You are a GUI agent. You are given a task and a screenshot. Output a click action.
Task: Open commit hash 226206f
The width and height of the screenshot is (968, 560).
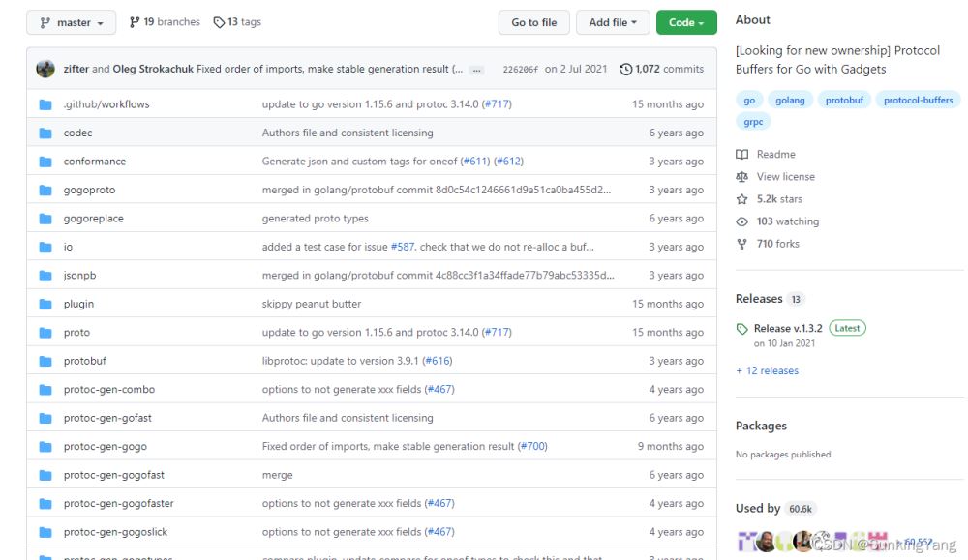pyautogui.click(x=519, y=70)
